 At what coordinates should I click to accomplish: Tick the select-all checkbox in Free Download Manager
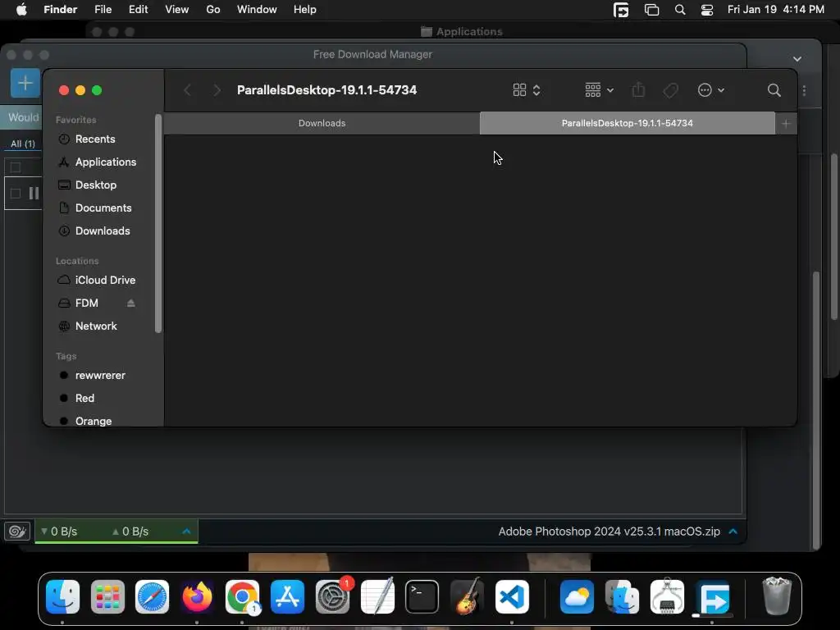click(16, 167)
